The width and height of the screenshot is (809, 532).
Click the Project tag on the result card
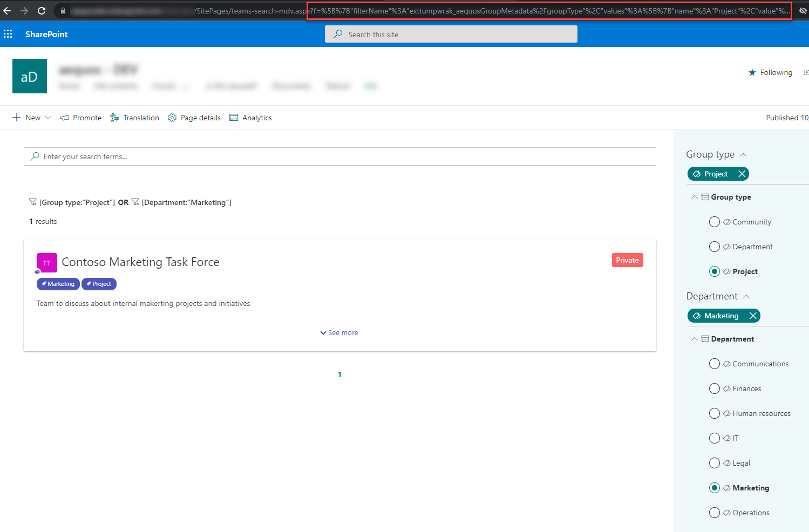point(99,284)
